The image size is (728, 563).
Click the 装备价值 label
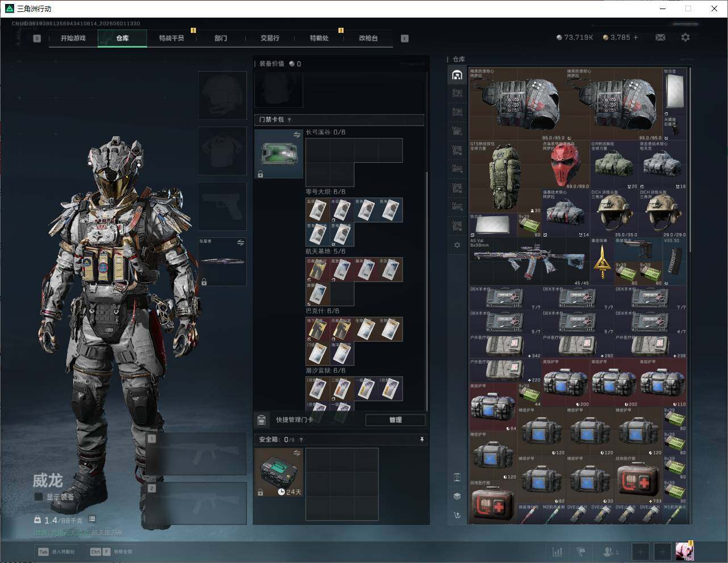coord(271,64)
